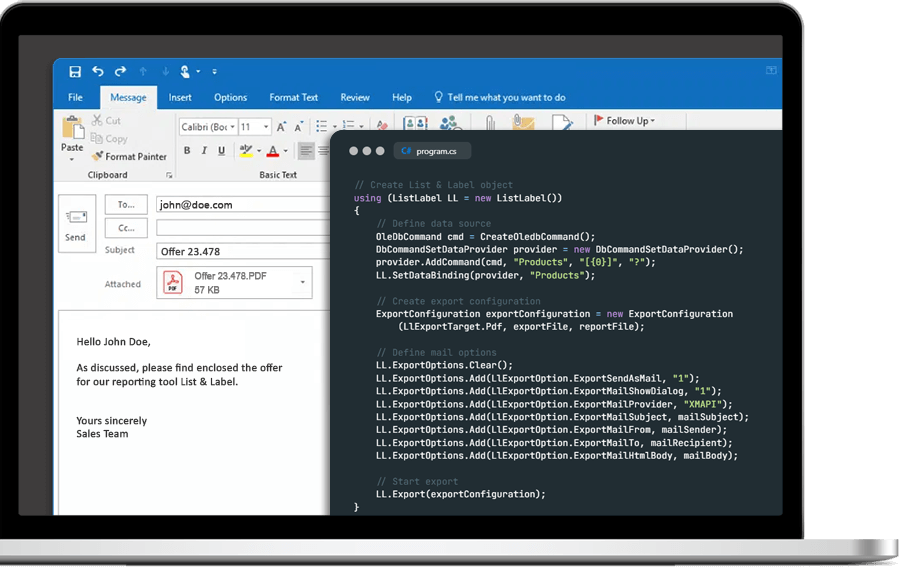Click 'LL.Export(exportConfiguration);' code line
The height and width of the screenshot is (567, 900).
click(x=460, y=494)
